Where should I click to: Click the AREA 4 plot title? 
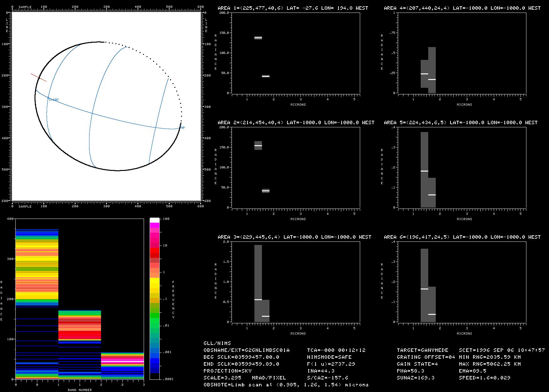pos(462,8)
